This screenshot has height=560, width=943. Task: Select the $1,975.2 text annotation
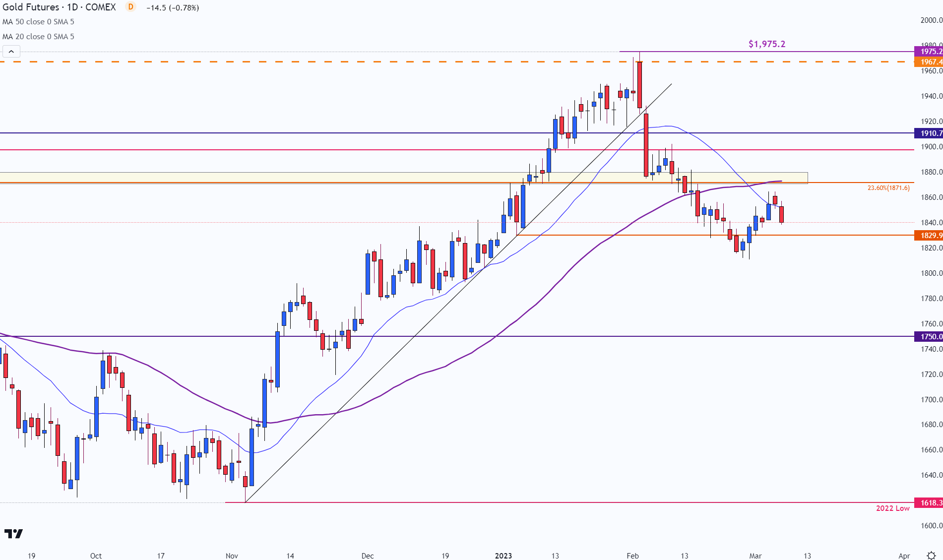(x=767, y=44)
